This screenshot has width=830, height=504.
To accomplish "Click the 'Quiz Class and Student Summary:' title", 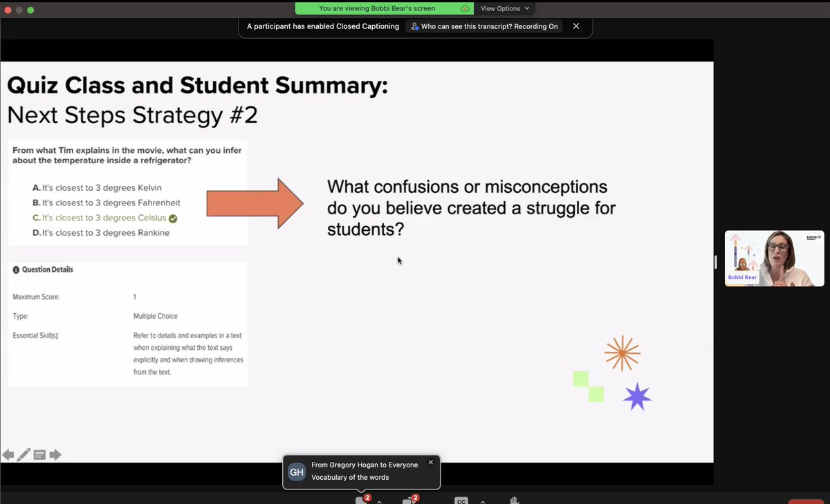I will pos(197,85).
